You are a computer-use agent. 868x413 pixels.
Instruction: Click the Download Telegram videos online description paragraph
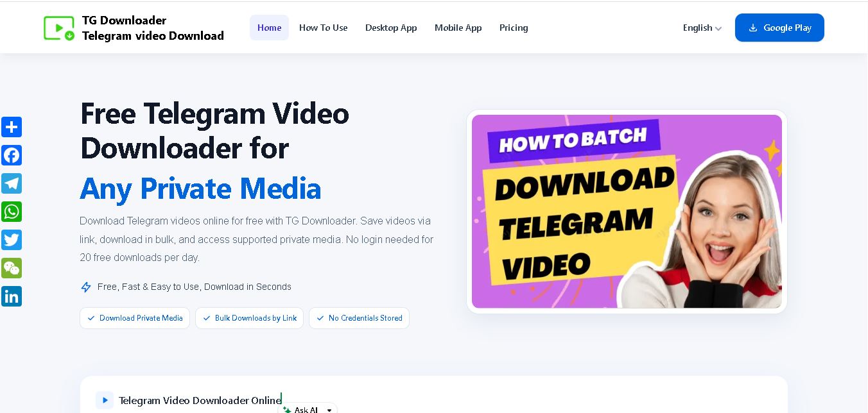click(257, 239)
